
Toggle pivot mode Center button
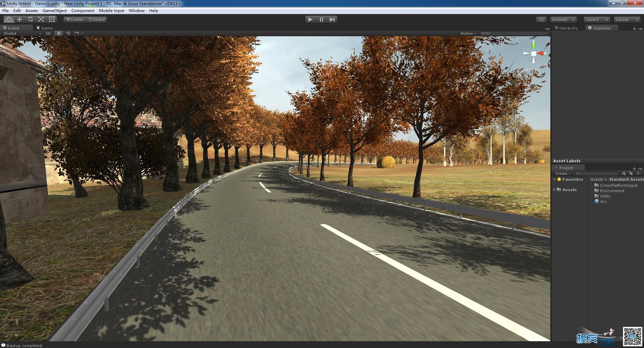(74, 19)
